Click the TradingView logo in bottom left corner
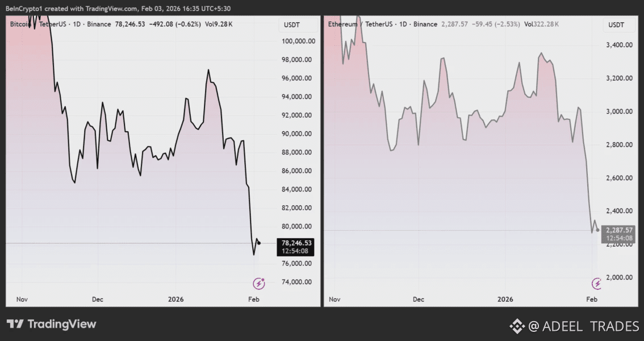 51,324
